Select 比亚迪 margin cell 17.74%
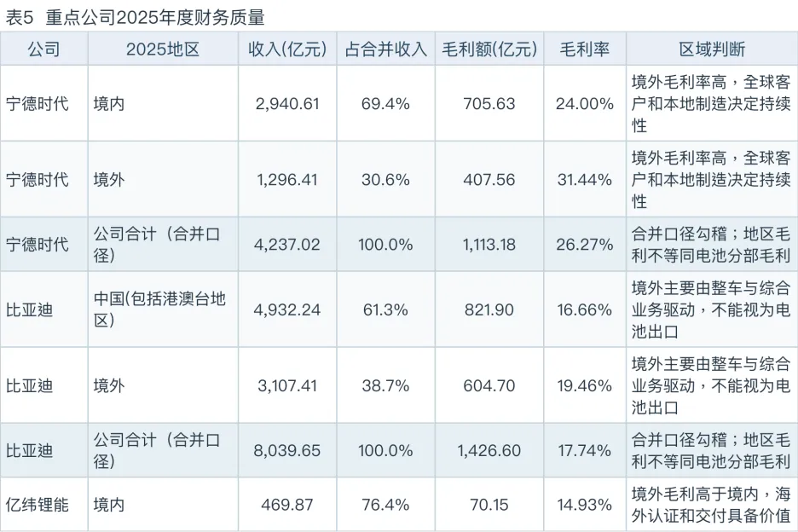Image resolution: width=798 pixels, height=532 pixels. (584, 450)
